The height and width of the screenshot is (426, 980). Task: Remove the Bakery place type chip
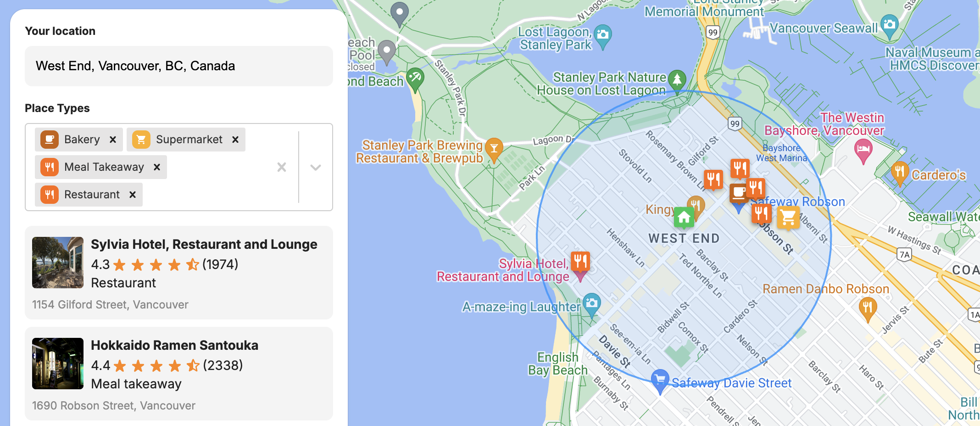coord(113,139)
